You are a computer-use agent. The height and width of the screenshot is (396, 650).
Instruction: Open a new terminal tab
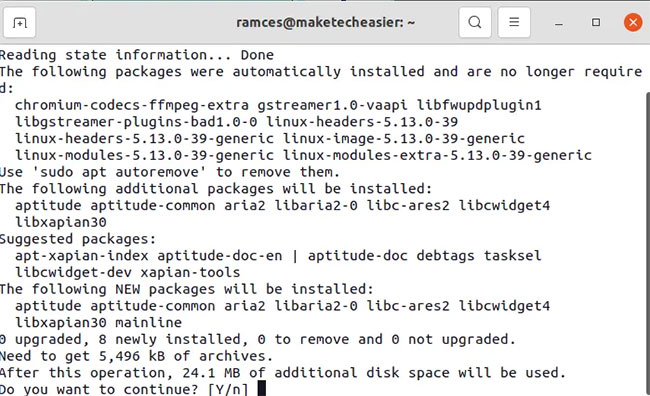(x=19, y=22)
